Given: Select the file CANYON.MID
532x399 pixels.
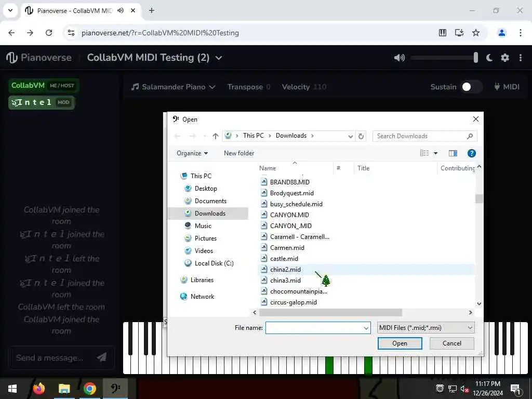Looking at the screenshot, I should coord(289,215).
